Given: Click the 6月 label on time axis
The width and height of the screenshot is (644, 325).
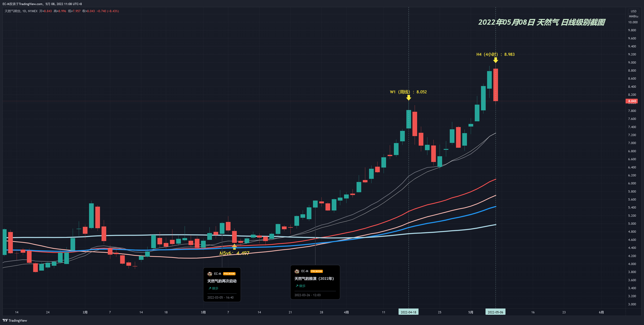Looking at the screenshot, I should tap(601, 312).
